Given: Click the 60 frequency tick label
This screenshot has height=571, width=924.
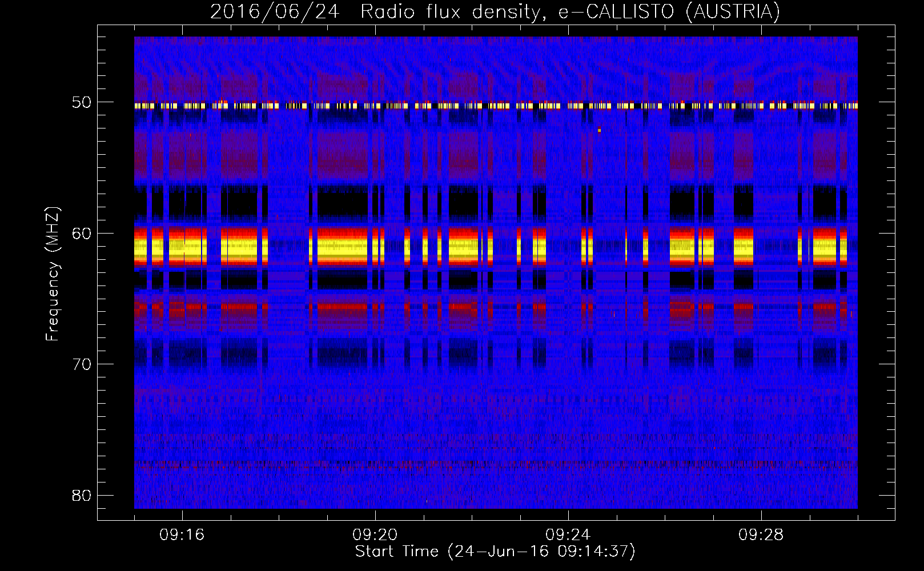Looking at the screenshot, I should click(82, 234).
